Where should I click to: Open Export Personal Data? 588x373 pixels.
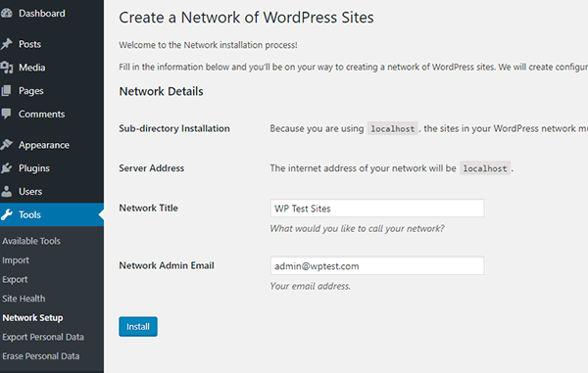point(43,337)
